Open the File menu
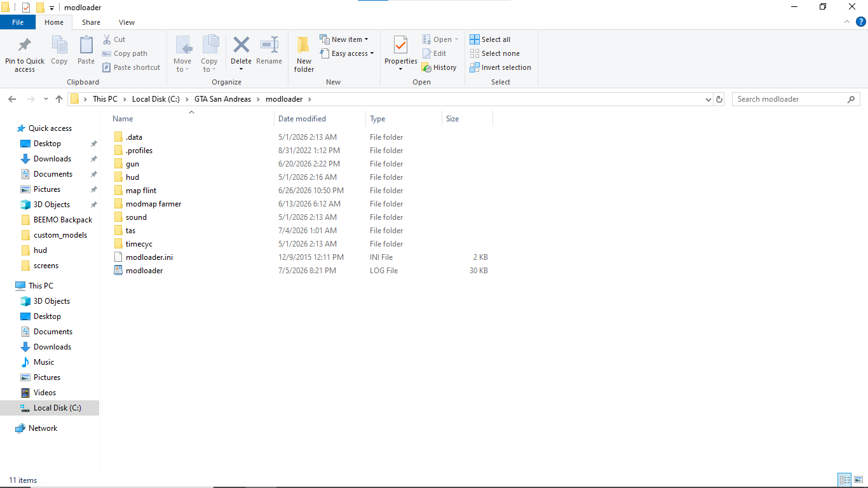 point(18,22)
